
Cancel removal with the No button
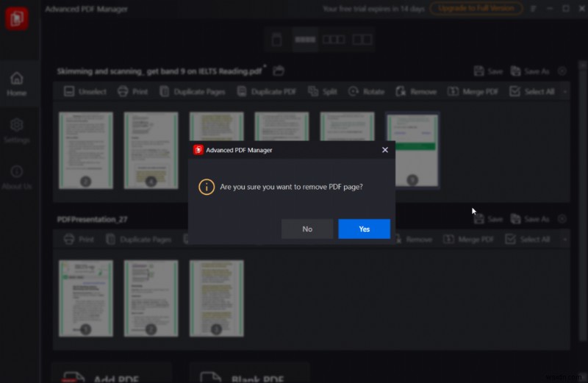click(x=307, y=229)
